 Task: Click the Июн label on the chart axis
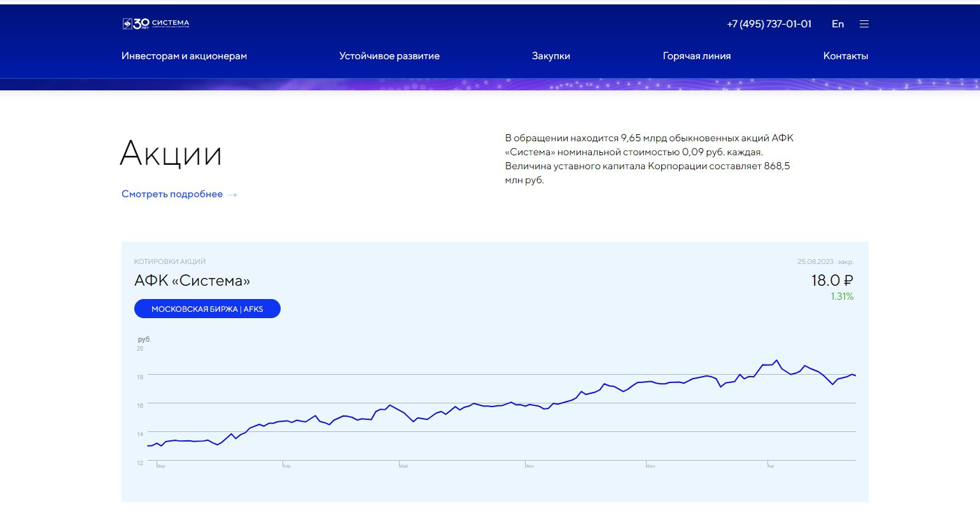coord(529,466)
